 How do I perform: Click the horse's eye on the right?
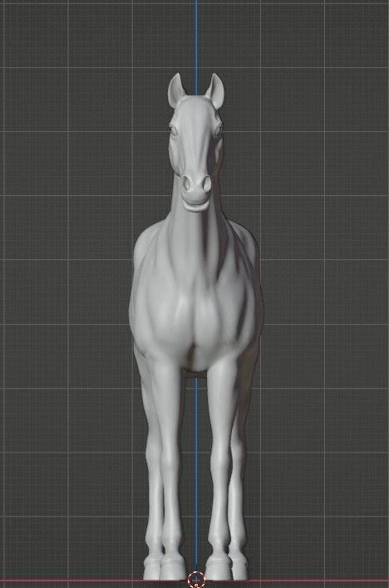pyautogui.click(x=218, y=130)
